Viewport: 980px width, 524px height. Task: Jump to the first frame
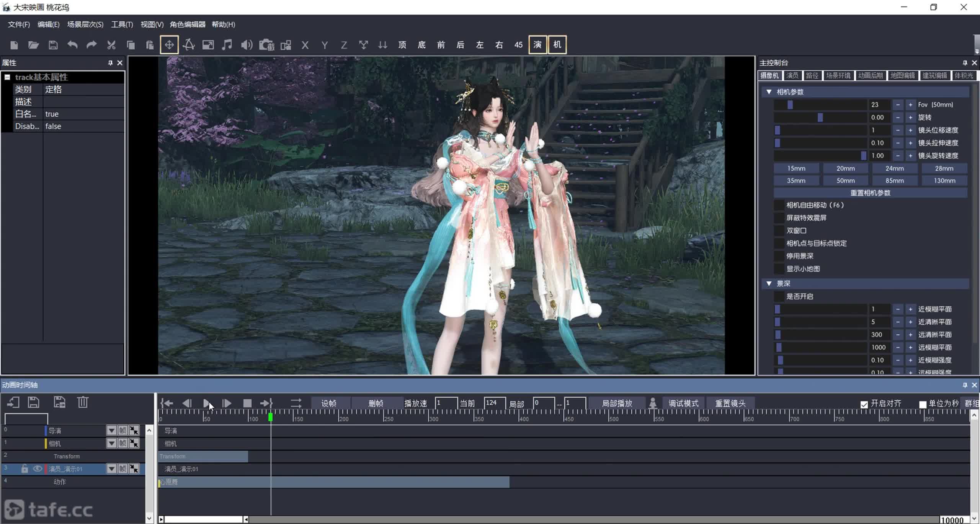167,403
